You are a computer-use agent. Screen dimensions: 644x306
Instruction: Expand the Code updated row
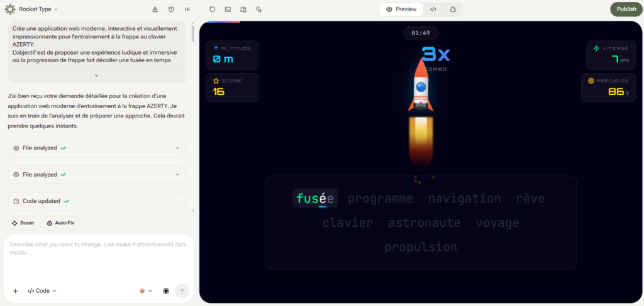(96, 201)
